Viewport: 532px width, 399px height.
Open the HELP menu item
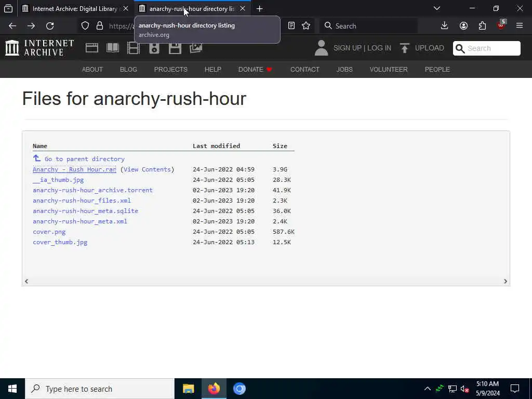tap(212, 69)
